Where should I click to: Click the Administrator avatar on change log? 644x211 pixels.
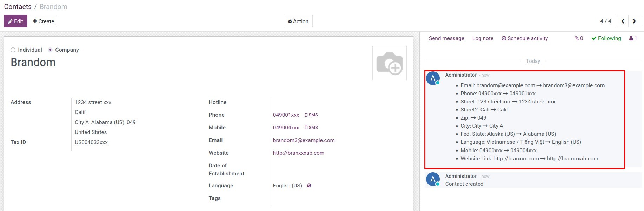[x=433, y=78]
